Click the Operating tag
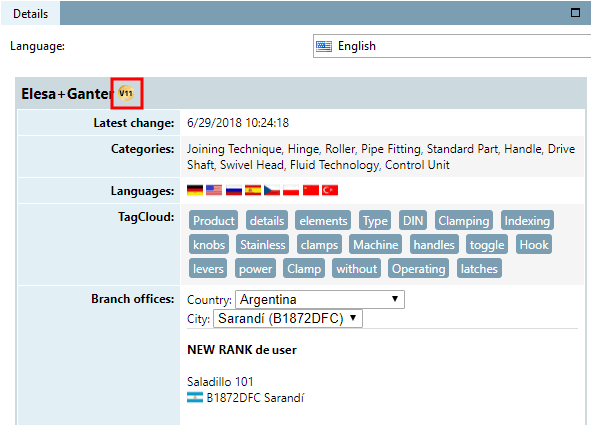 click(418, 269)
